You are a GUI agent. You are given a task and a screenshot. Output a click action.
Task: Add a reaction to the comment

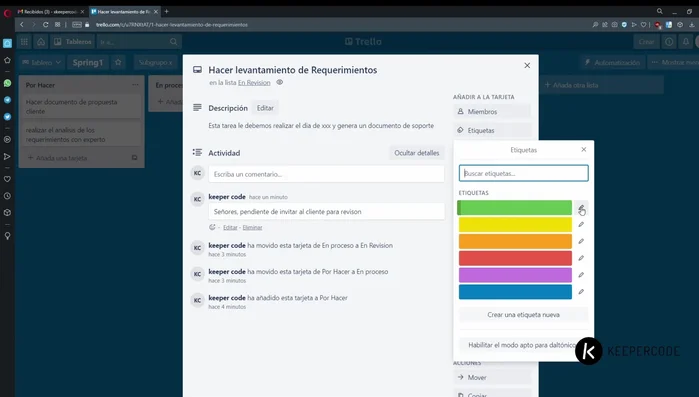[212, 227]
